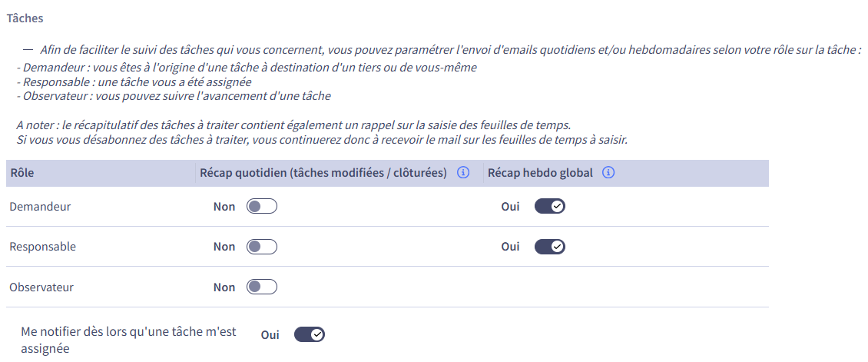Click the 'Oui' label in Responsable row

(x=510, y=246)
